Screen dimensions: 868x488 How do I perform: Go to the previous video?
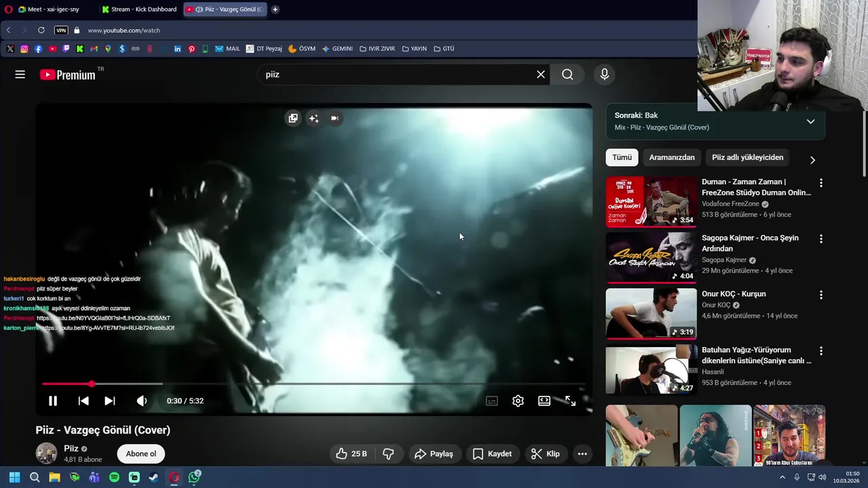click(x=83, y=401)
